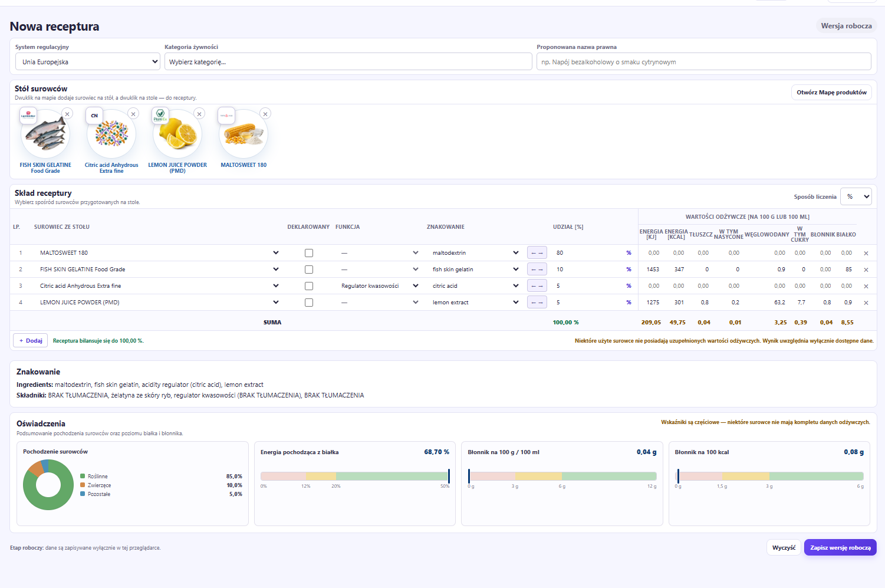The image size is (885, 588).
Task: Click the Wersja robocza status badge
Action: coord(846,26)
